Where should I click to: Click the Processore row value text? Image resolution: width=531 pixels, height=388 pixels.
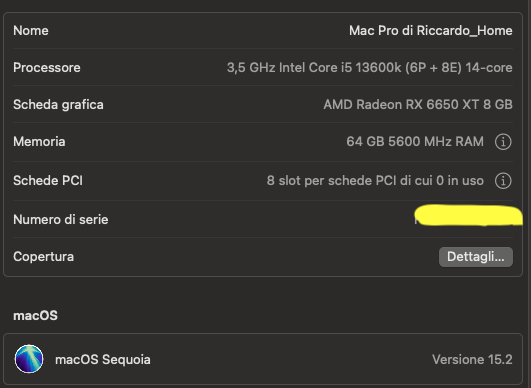pyautogui.click(x=369, y=67)
